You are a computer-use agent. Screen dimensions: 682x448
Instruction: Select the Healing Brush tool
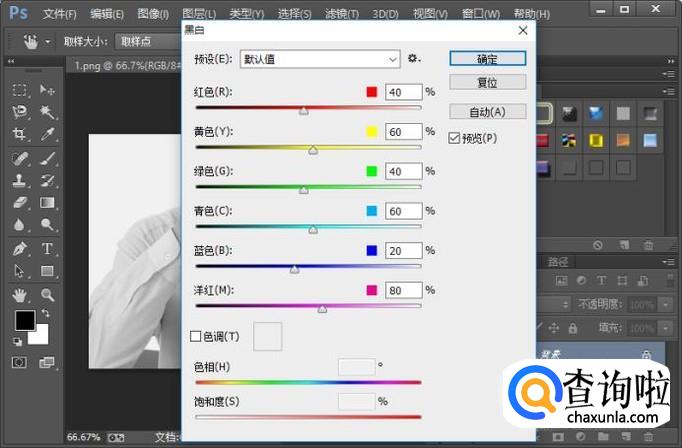coord(19,158)
